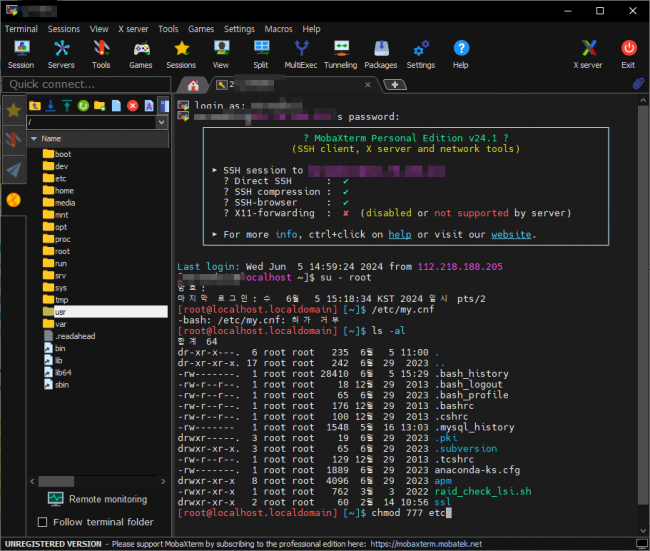Toggle the file browser view layout icon
The width and height of the screenshot is (650, 551).
165,106
